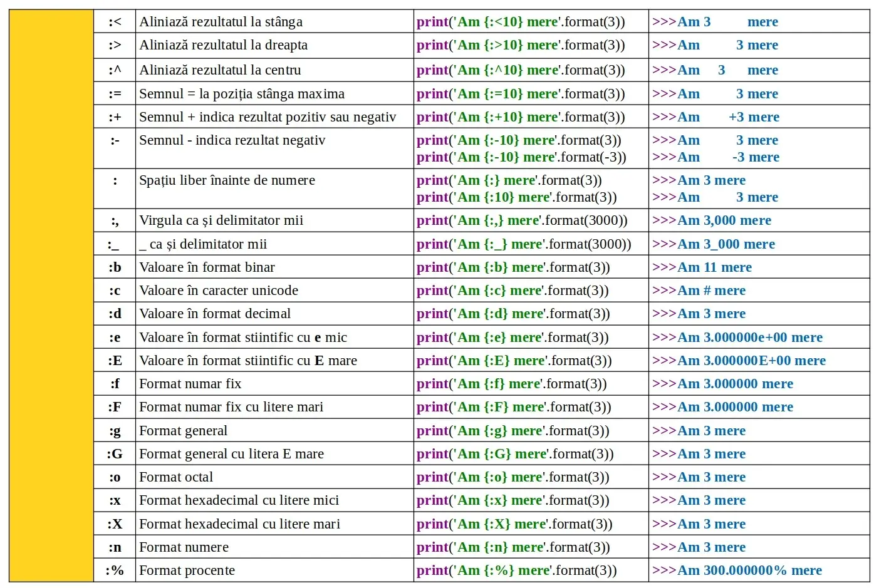Image resolution: width=879 pixels, height=588 pixels.
Task: Click the ':d' specifier cell
Action: pyautogui.click(x=115, y=314)
